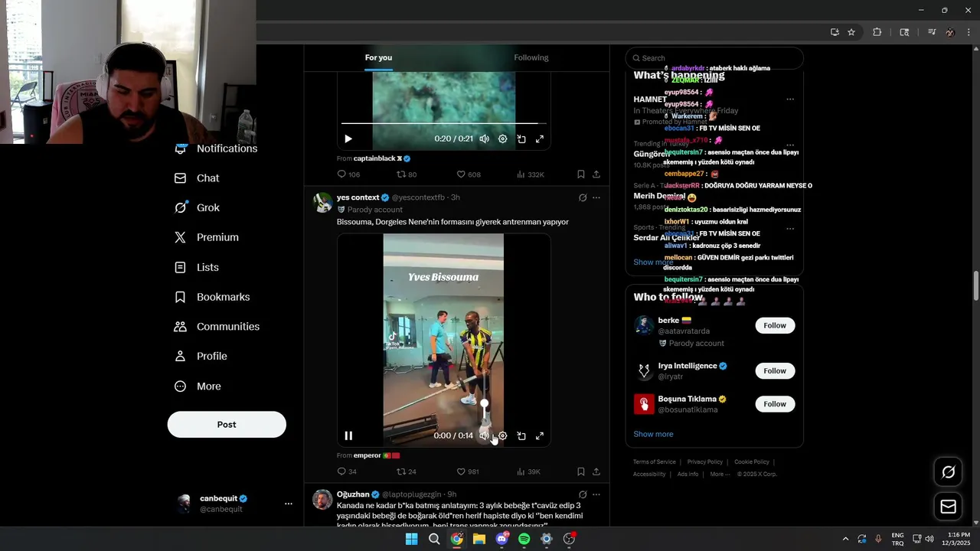Repost the post with 24 reposts
This screenshot has width=980, height=551.
pyautogui.click(x=407, y=471)
